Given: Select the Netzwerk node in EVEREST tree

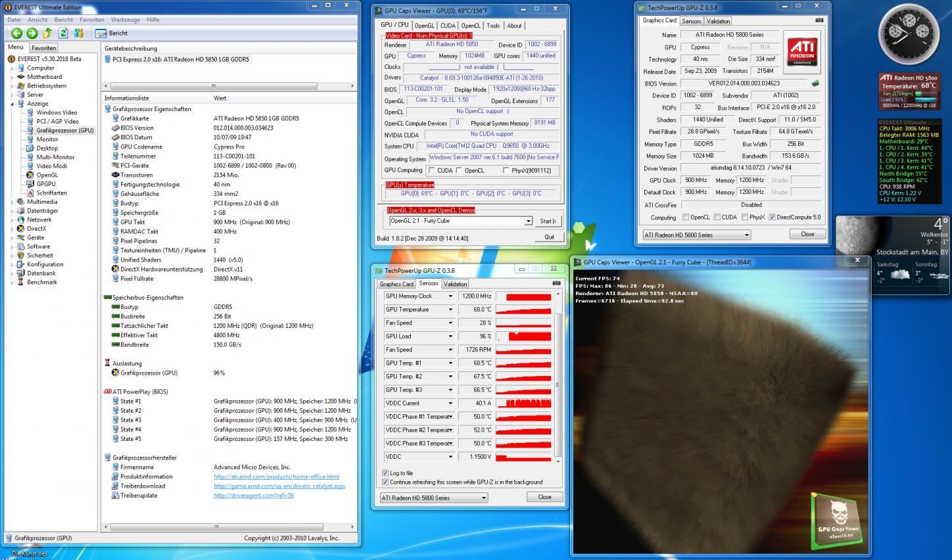Looking at the screenshot, I should coord(39,220).
